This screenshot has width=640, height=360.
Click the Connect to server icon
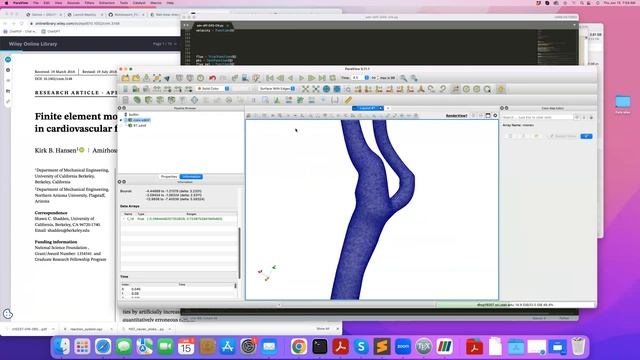tap(179, 78)
